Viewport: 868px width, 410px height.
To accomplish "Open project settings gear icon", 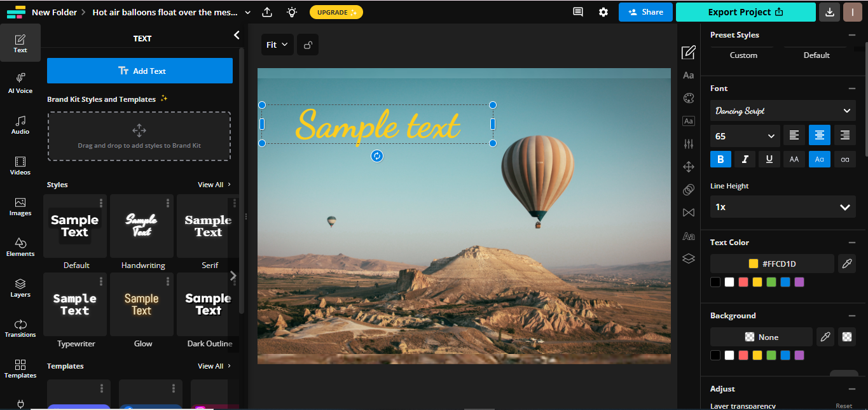I will click(603, 12).
